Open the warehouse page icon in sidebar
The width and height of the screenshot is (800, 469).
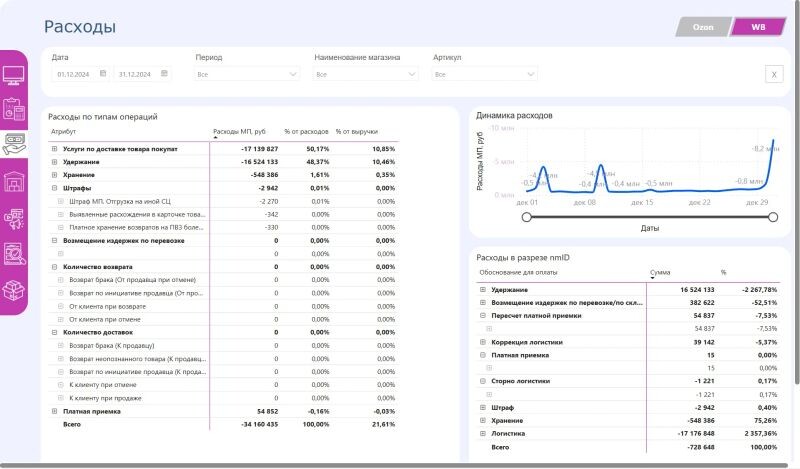click(14, 182)
